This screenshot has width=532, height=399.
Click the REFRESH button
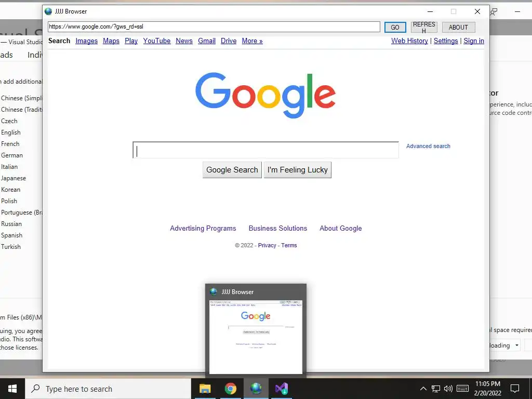point(424,27)
